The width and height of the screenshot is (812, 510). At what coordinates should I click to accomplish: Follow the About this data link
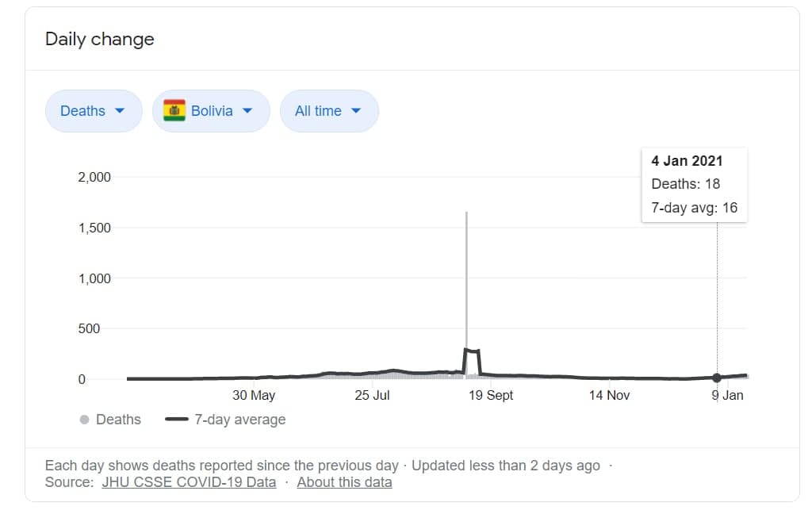click(x=344, y=481)
